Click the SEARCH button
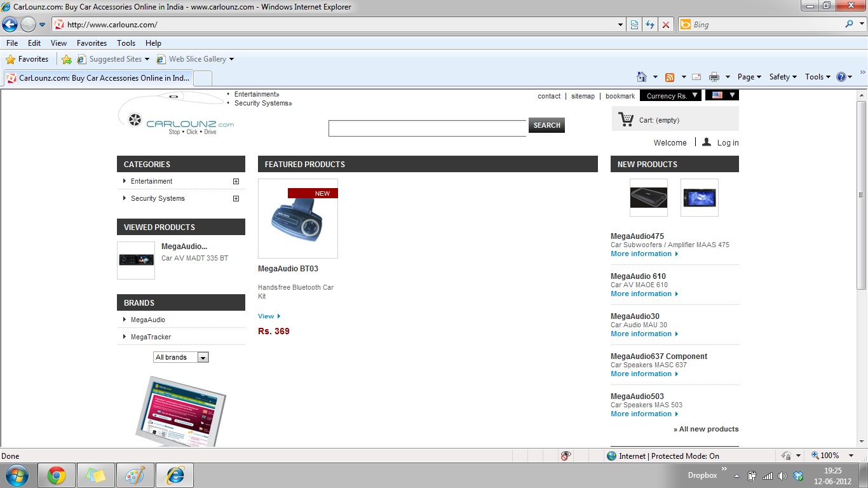Screen dimensions: 868x488 point(546,125)
